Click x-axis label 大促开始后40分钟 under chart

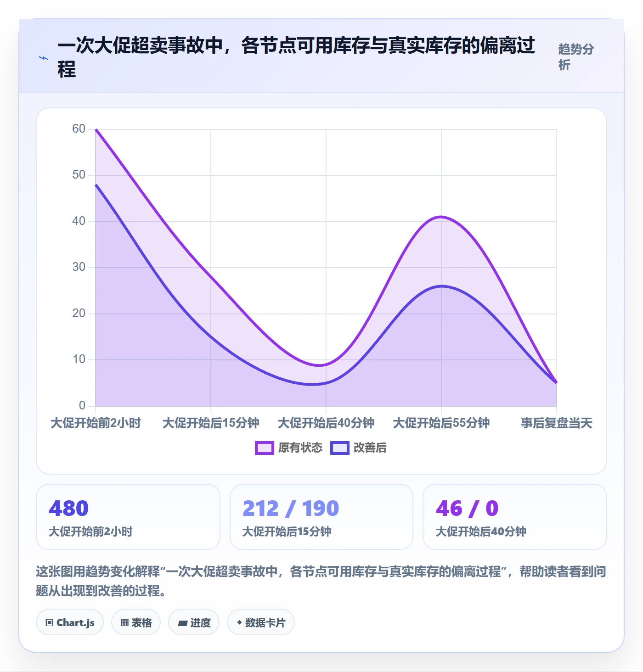[x=326, y=423]
